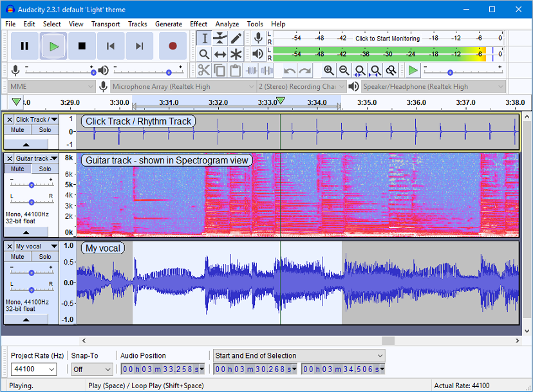Click the Zoom In icon

point(329,70)
